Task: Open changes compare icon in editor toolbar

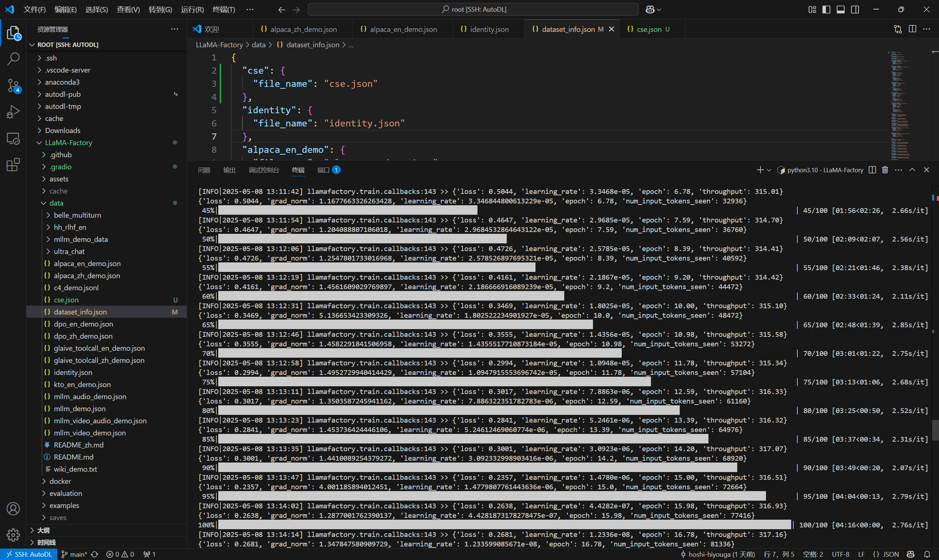Action: 898,29
